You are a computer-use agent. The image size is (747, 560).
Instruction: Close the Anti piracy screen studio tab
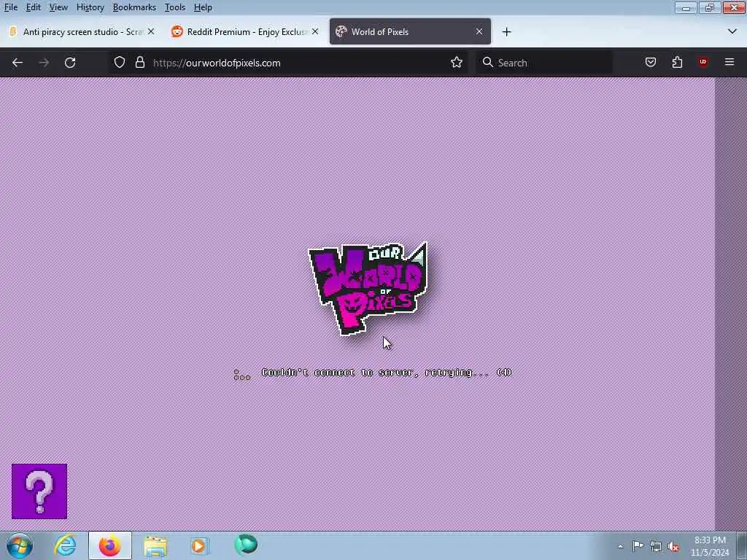[151, 31]
